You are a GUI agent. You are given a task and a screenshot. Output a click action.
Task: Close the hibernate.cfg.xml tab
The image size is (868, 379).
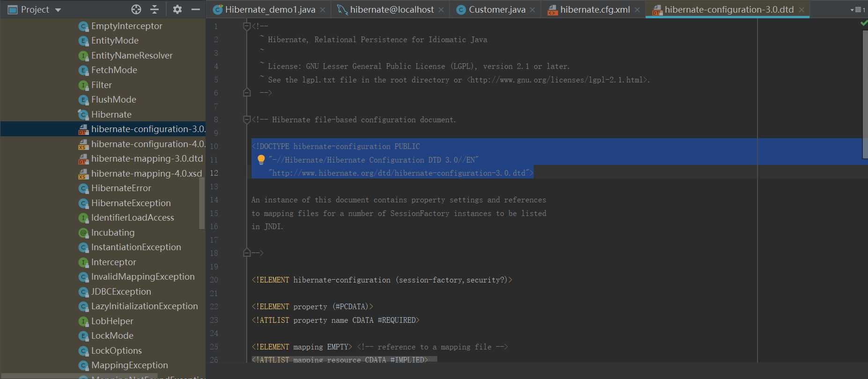coord(637,10)
